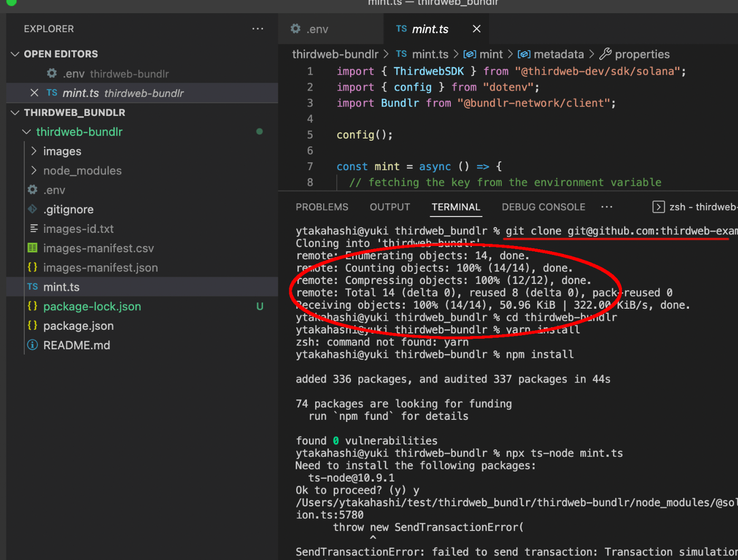Click 'zsh: command not found: yarn' line

[382, 342]
